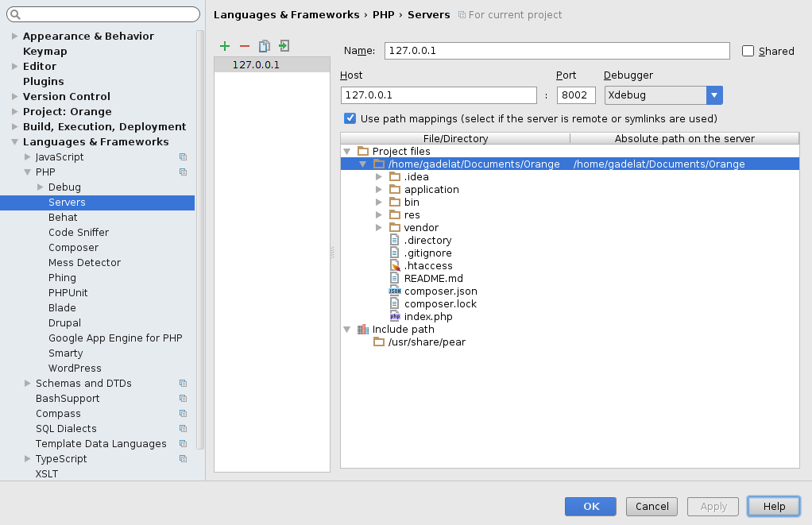Click project-level icon next to Compass
Image resolution: width=812 pixels, height=525 pixels.
point(183,413)
